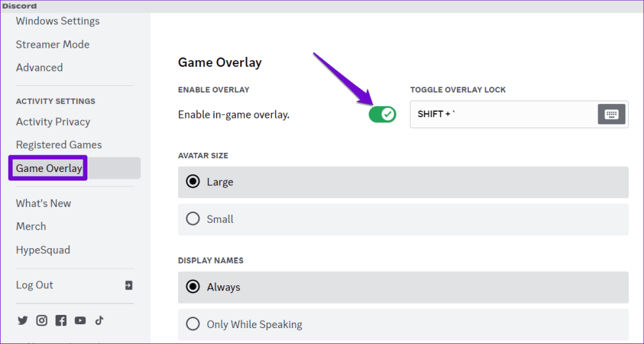Click the Log Out arrow icon

(x=128, y=285)
